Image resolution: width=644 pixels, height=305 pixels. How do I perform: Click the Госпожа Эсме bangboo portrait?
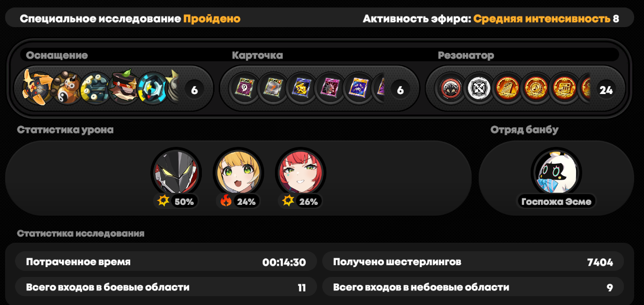click(x=556, y=173)
